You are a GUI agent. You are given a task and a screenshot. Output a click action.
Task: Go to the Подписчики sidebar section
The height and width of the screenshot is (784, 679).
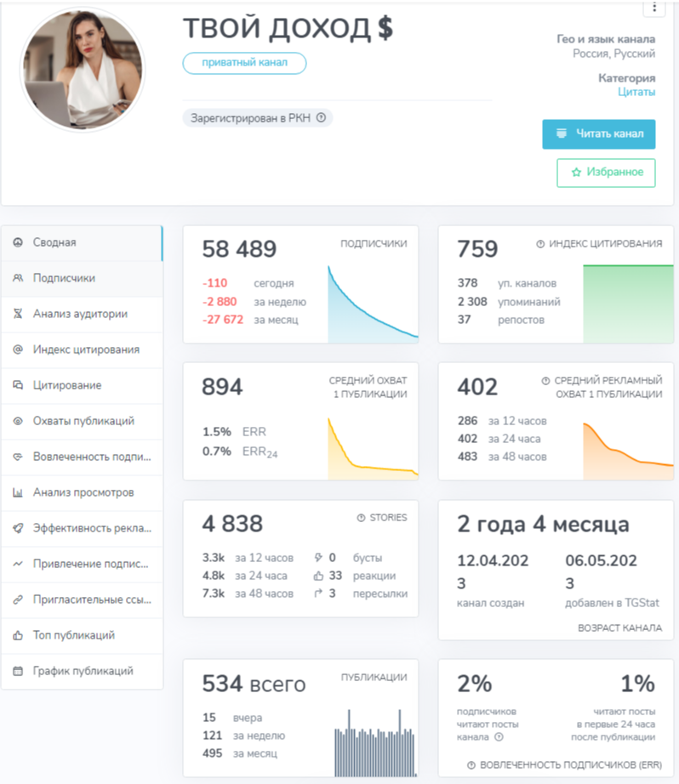(82, 279)
